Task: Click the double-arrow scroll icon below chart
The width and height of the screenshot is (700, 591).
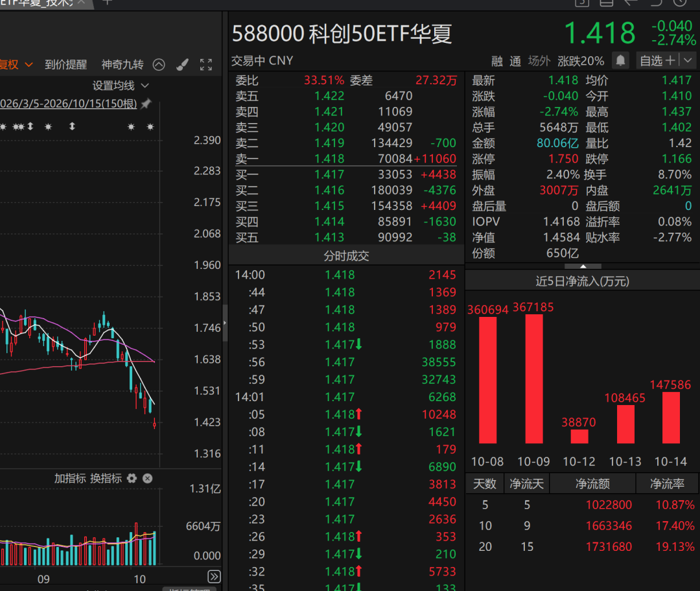Action: click(215, 577)
